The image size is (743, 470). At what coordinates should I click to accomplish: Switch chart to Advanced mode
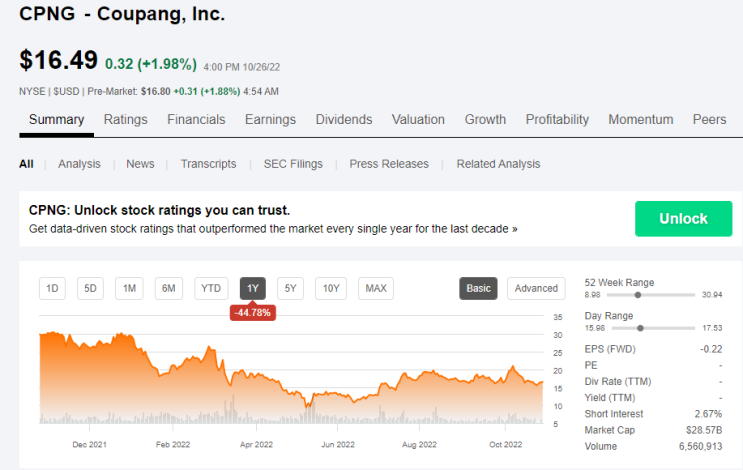pyautogui.click(x=536, y=289)
